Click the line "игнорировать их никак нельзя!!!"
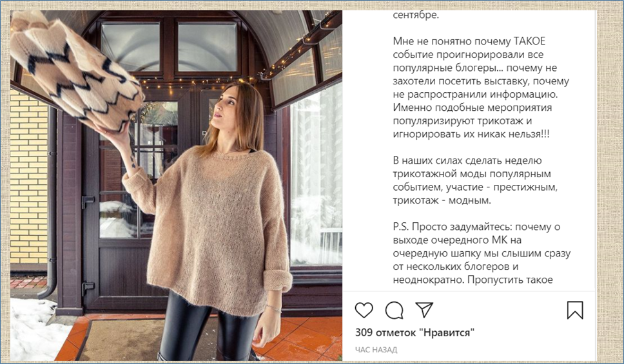Image resolution: width=624 pixels, height=364 pixels. [x=471, y=134]
